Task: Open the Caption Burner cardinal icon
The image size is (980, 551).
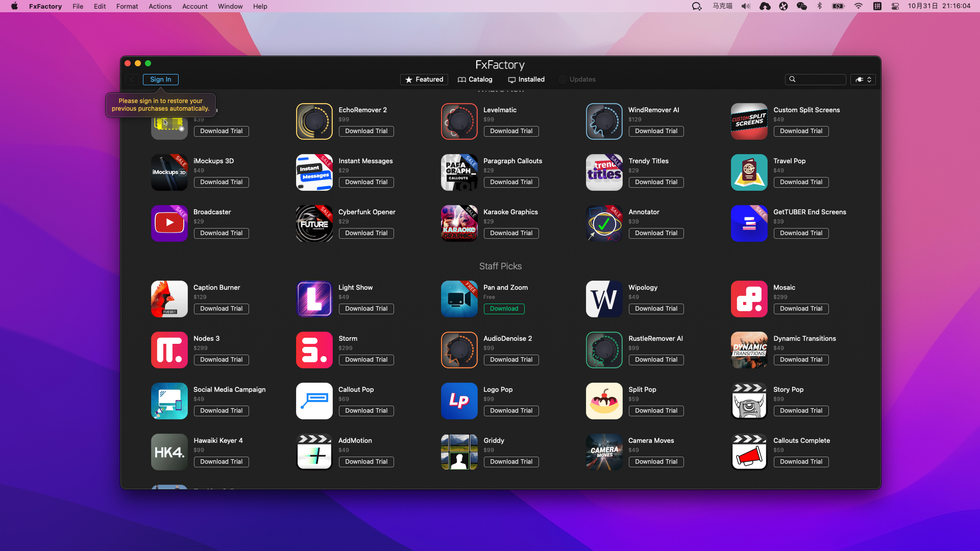Action: [169, 299]
